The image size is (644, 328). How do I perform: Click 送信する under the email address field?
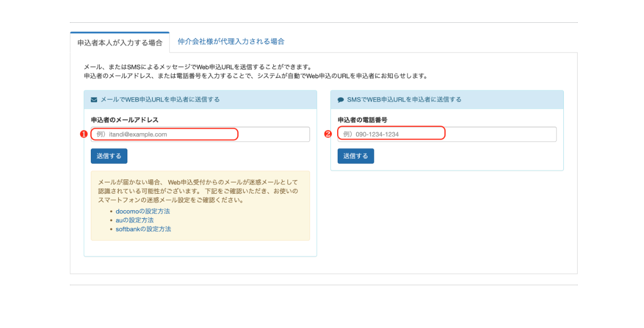pos(109,156)
